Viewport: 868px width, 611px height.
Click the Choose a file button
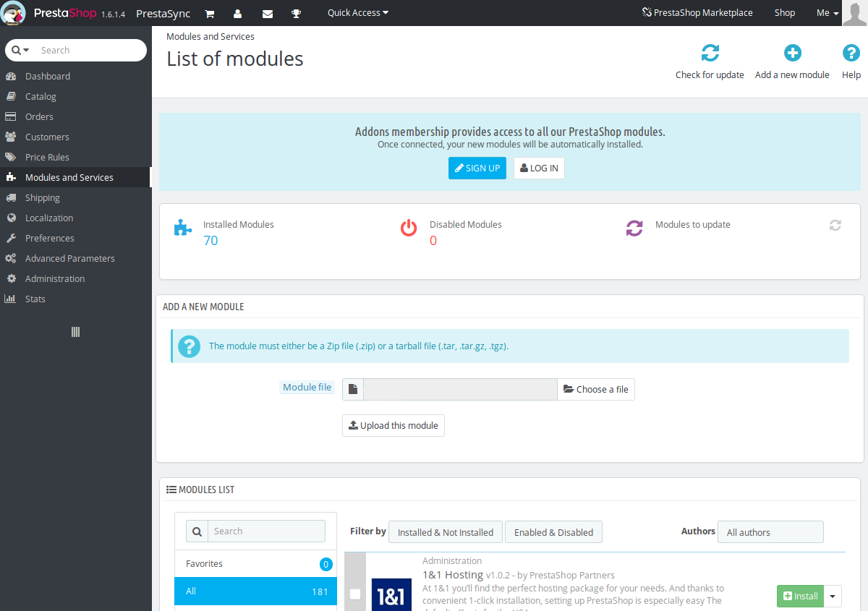(x=596, y=390)
